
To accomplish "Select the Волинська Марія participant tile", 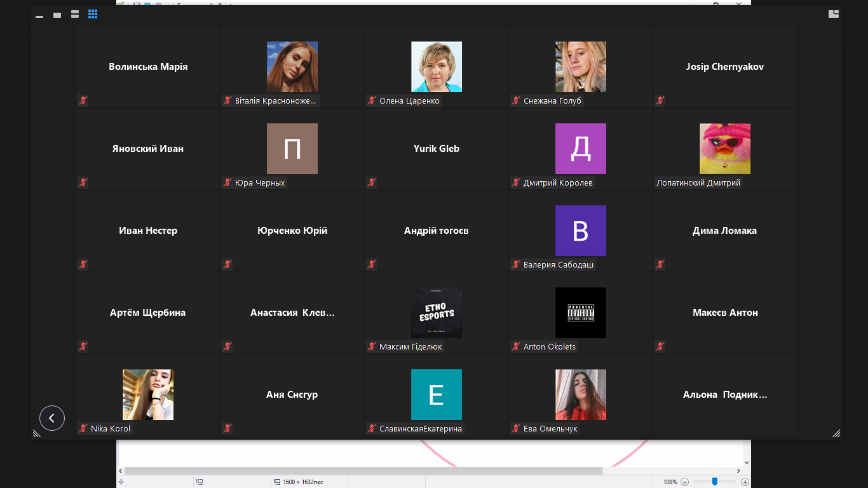I will point(148,67).
